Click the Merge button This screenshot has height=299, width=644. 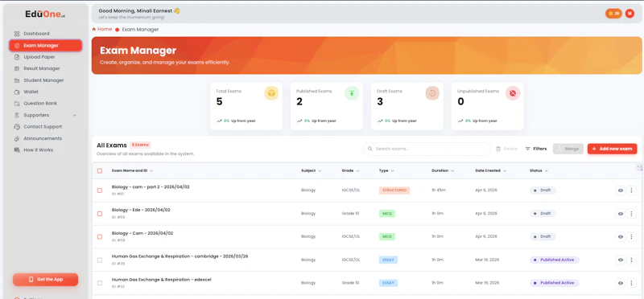pyautogui.click(x=568, y=149)
